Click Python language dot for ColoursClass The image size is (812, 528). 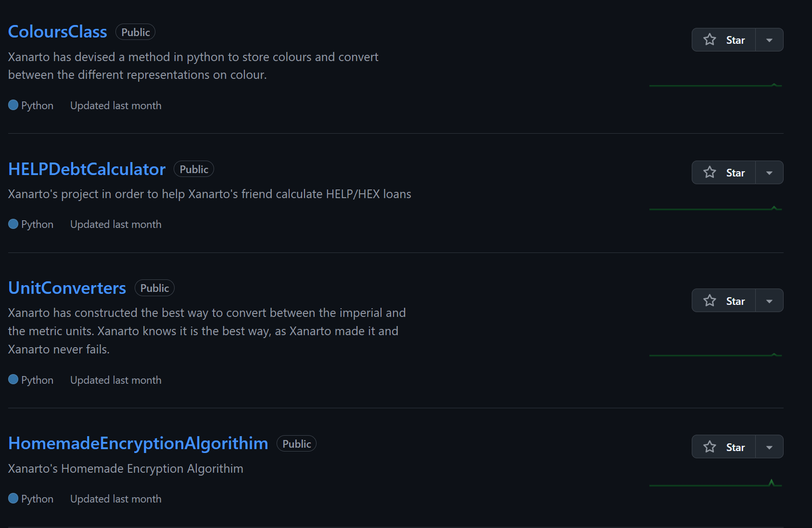(13, 105)
